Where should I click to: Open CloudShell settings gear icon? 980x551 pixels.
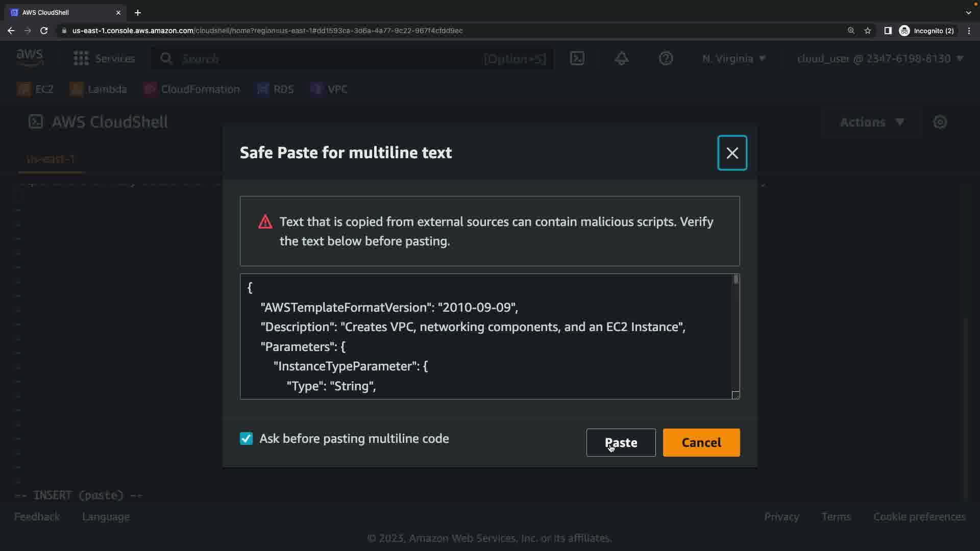pos(940,122)
